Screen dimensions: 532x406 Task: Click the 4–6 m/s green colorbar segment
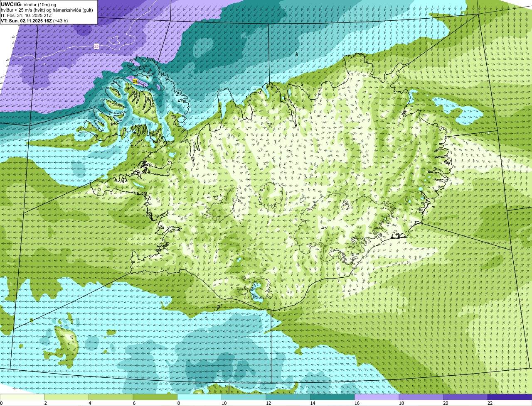pos(111,397)
